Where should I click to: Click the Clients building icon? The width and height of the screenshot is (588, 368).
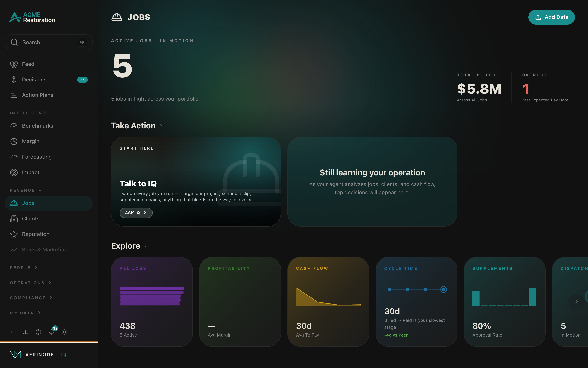pyautogui.click(x=14, y=219)
